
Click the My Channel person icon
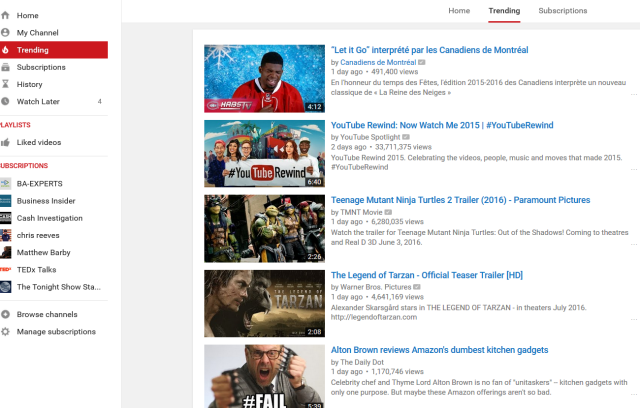point(5,32)
